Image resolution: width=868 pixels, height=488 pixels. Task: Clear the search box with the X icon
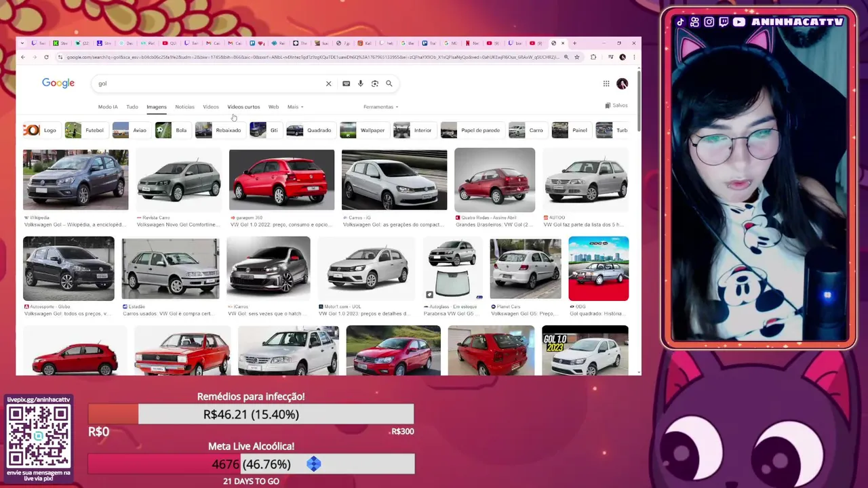tap(328, 83)
